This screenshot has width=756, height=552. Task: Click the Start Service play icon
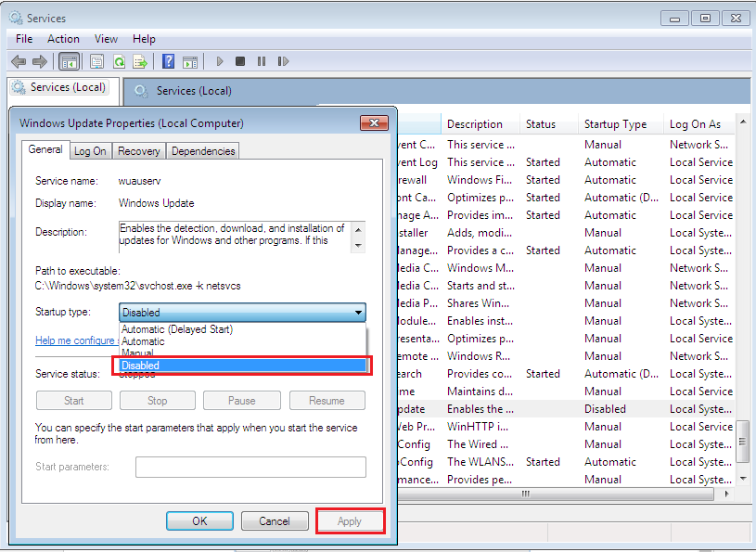(220, 61)
